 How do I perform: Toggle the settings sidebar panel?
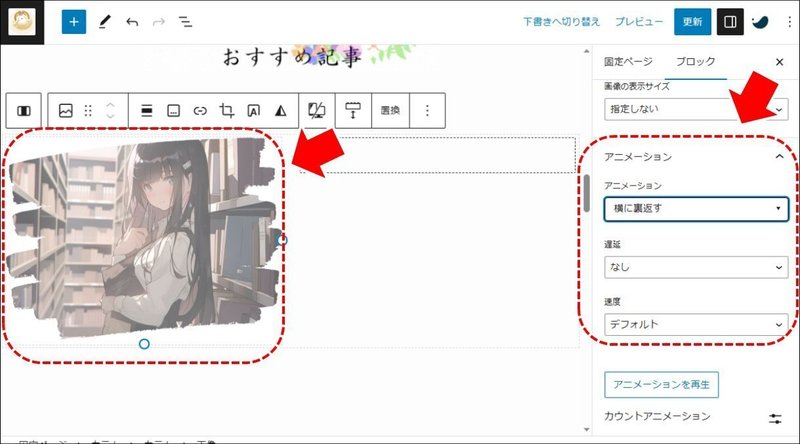(730, 22)
